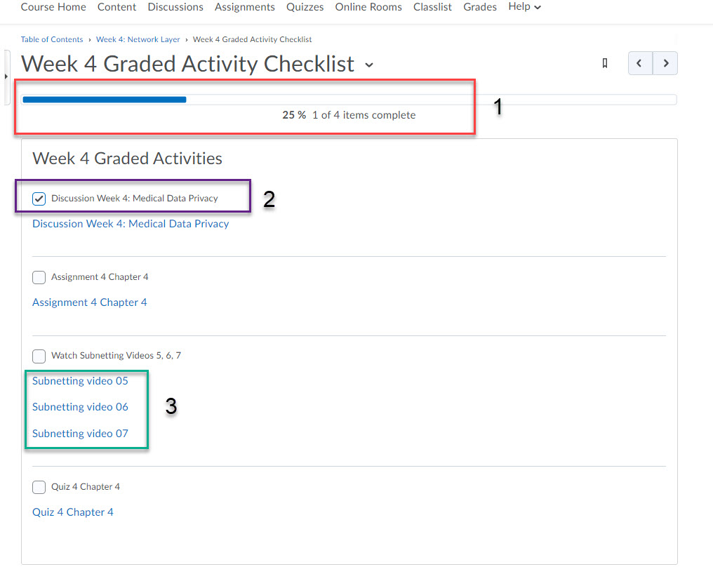
Task: Navigate to Quizzes
Action: (x=305, y=7)
